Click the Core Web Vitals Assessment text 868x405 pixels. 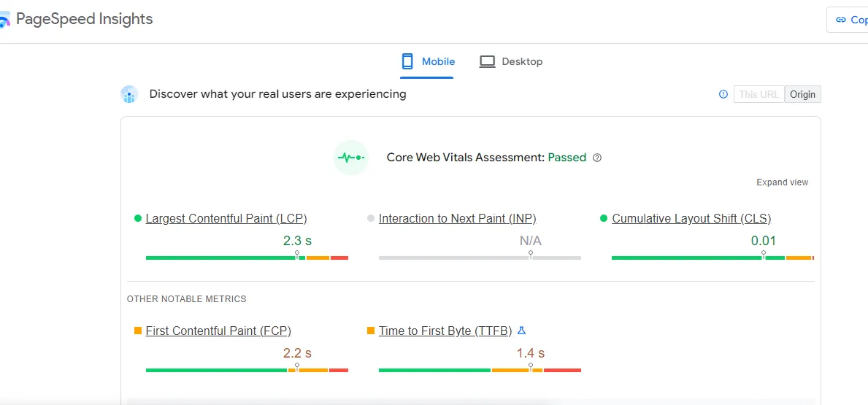(466, 158)
